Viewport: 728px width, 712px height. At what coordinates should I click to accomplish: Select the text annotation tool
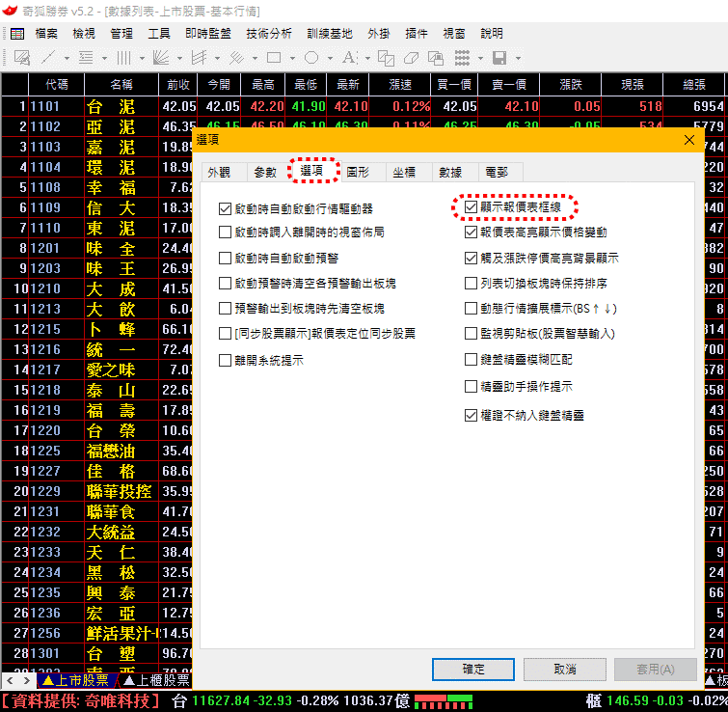click(349, 58)
